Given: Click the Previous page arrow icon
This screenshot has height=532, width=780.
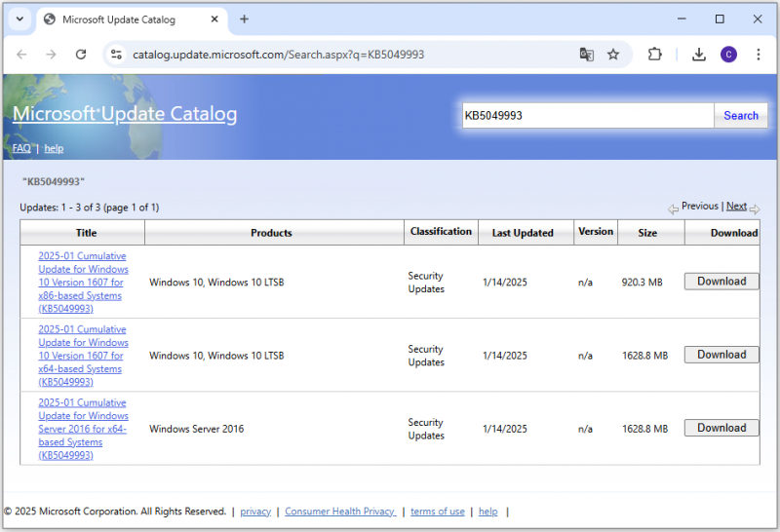Looking at the screenshot, I should [673, 209].
